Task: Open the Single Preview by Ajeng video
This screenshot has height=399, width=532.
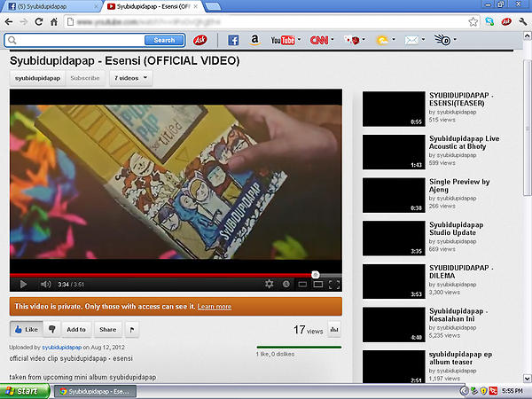Action: (x=394, y=195)
